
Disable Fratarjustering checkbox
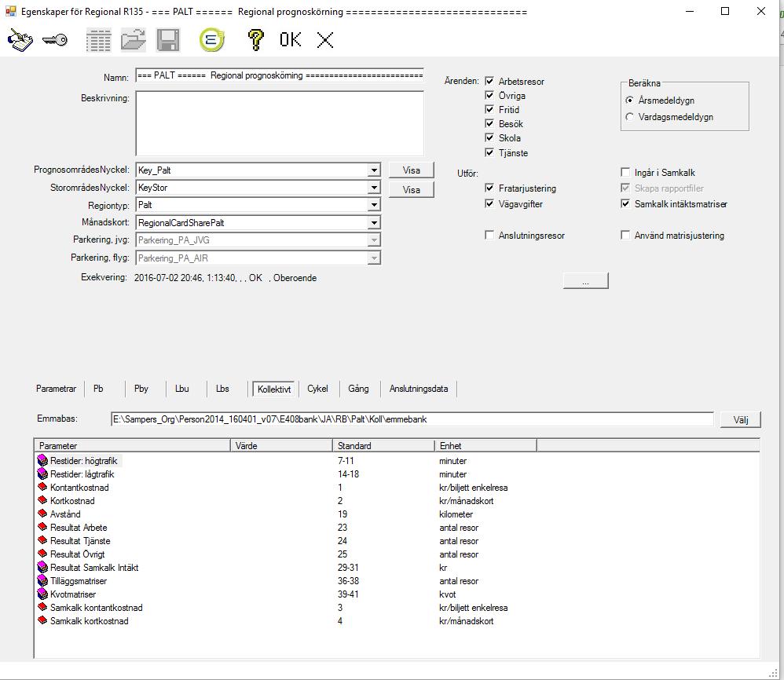(489, 188)
